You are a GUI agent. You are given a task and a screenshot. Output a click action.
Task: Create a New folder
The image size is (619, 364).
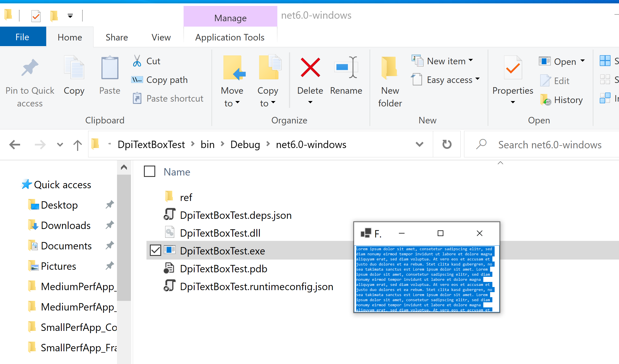(390, 82)
